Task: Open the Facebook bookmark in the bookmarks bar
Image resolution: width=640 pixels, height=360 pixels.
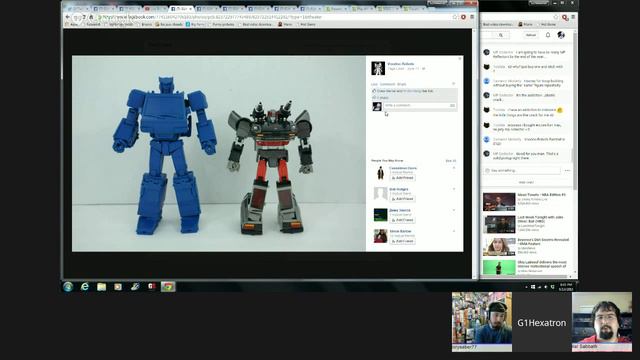Action: pyautogui.click(x=91, y=24)
